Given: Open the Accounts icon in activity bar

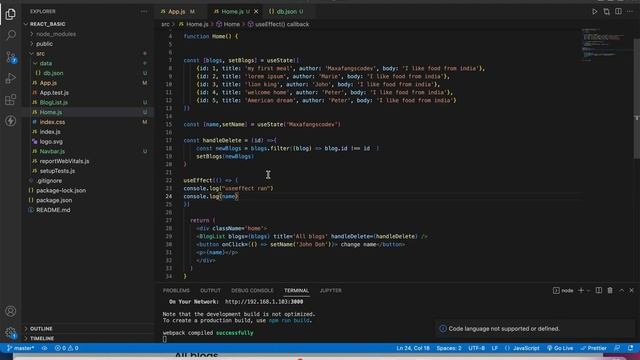Looking at the screenshot, I should coord(11,311).
